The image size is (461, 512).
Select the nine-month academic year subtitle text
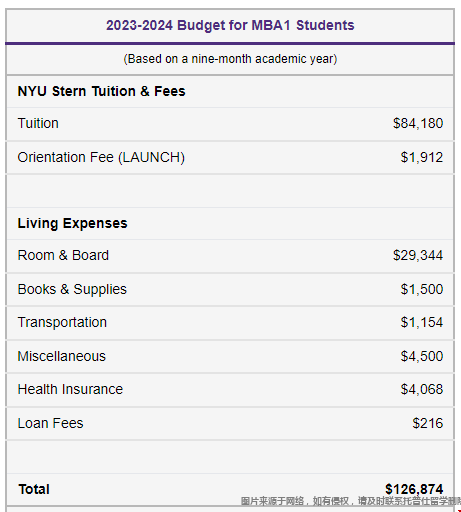(x=230, y=59)
